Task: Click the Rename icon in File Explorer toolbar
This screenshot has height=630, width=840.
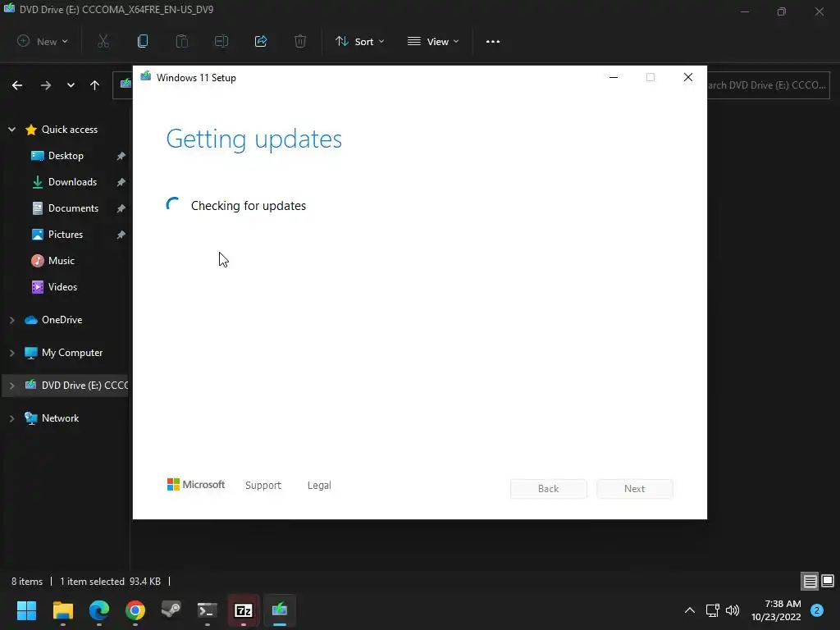Action: pyautogui.click(x=221, y=41)
